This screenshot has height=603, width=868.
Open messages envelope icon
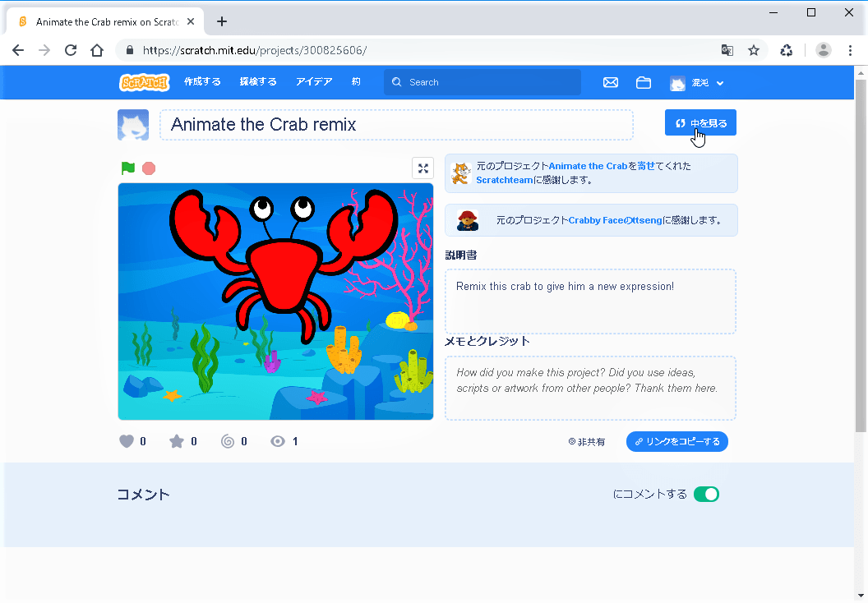[x=611, y=82]
